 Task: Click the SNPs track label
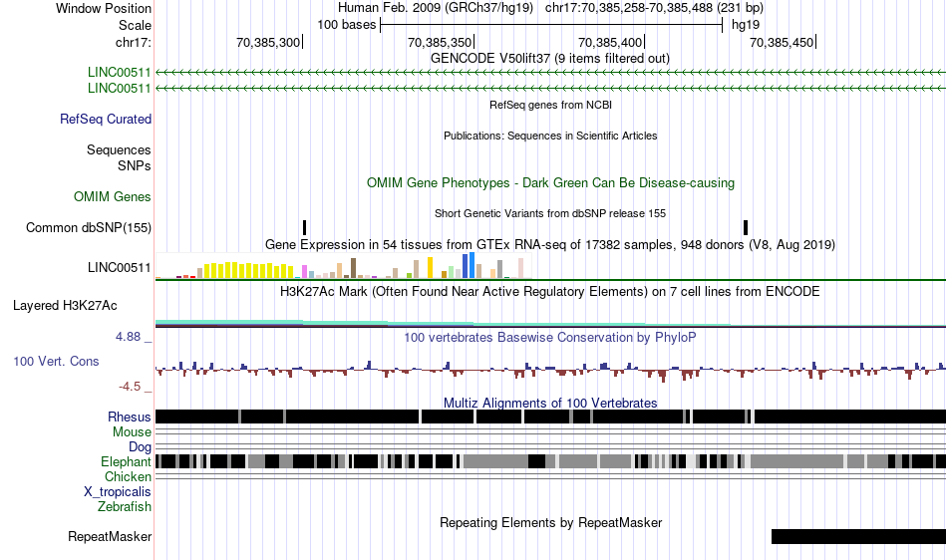[135, 165]
